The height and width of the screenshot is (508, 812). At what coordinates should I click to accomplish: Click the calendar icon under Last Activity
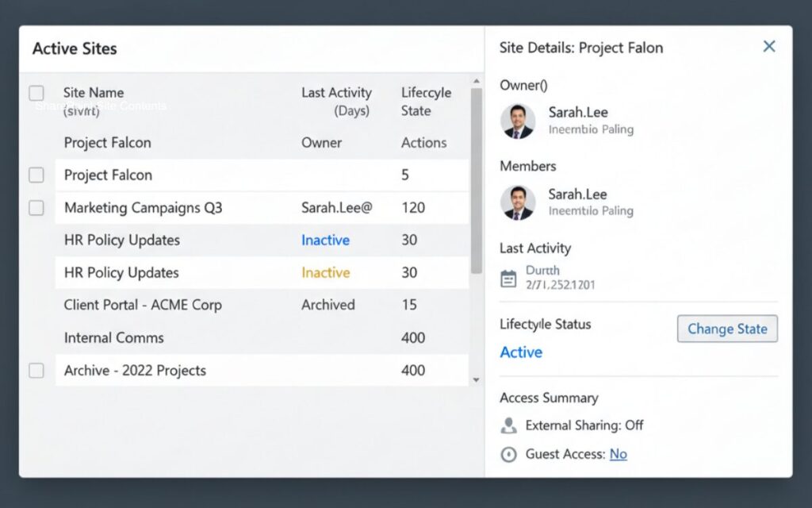pos(508,279)
